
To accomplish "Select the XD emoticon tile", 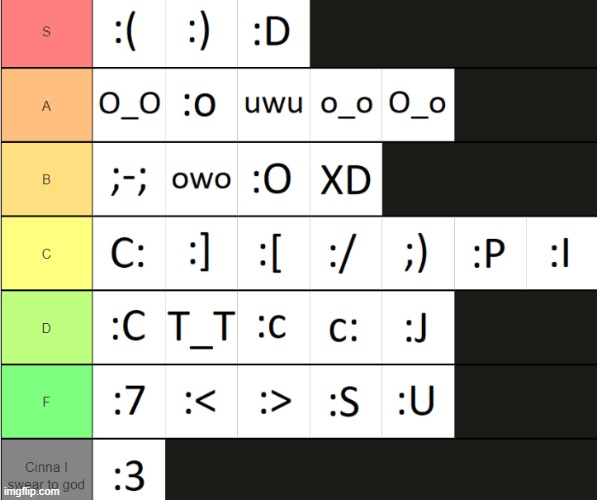I will [x=346, y=179].
